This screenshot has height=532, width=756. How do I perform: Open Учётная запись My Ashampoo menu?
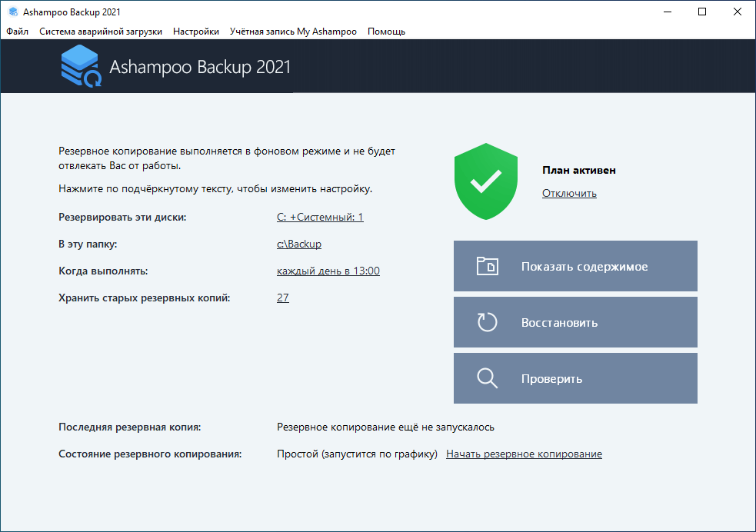tap(293, 32)
